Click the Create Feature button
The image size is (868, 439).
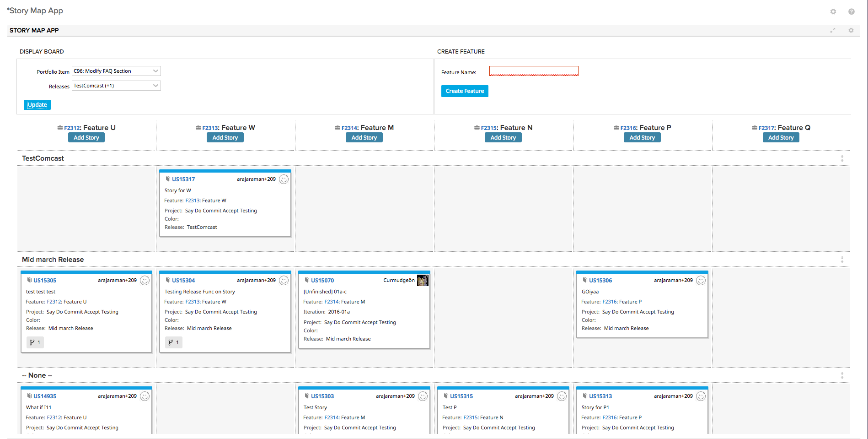pyautogui.click(x=465, y=91)
